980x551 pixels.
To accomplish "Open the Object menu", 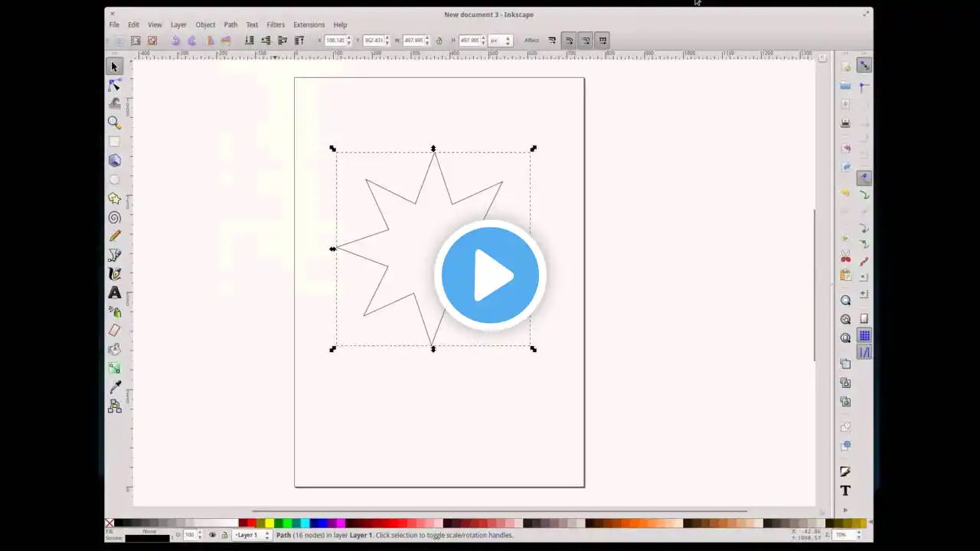I will [205, 24].
